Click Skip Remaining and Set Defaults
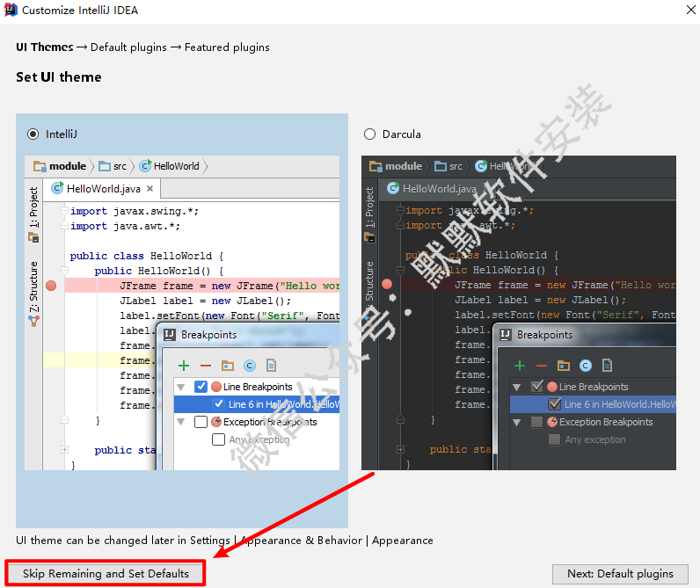This screenshot has height=588, width=700. pos(106,573)
